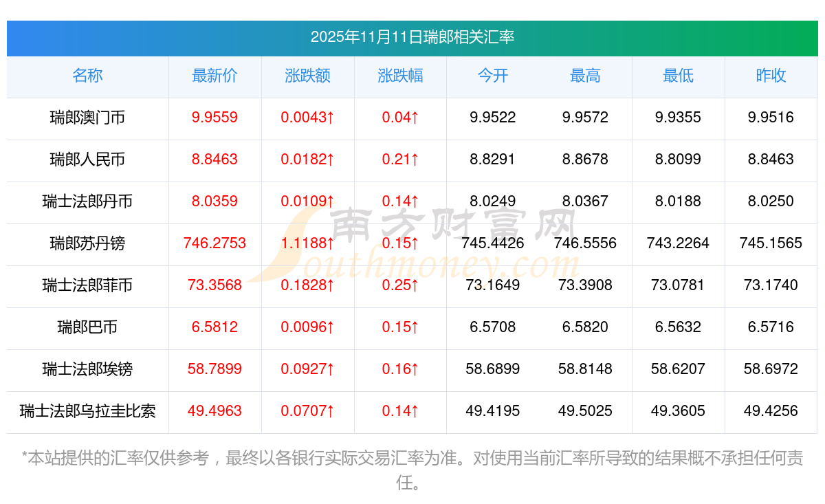Open the 瑞郎苏丹镑 currency pair
This screenshot has width=825, height=504.
point(87,243)
